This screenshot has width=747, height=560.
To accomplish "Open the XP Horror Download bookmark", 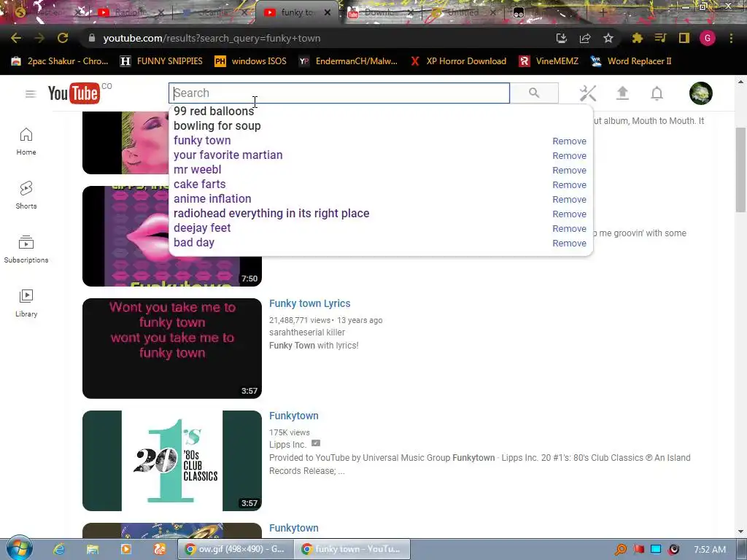I will (458, 61).
